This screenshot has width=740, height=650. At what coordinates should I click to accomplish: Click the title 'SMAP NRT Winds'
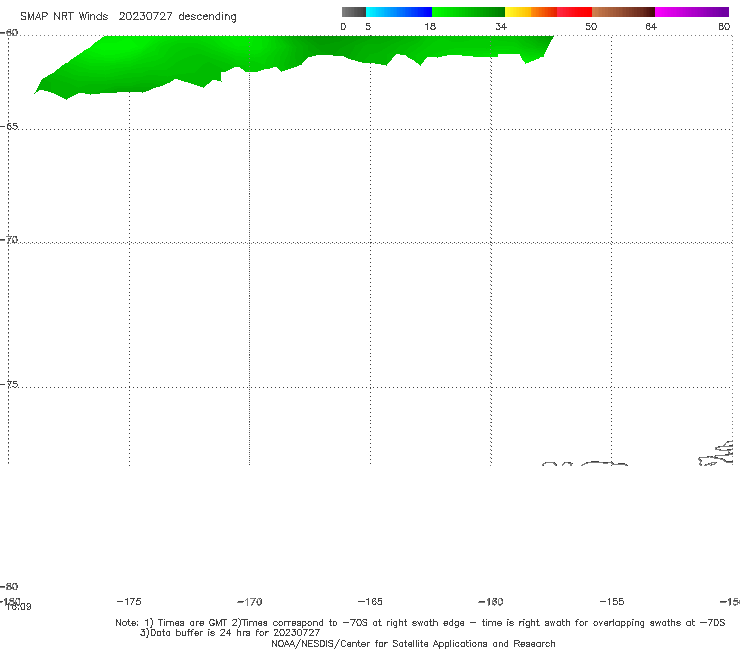[x=64, y=17]
